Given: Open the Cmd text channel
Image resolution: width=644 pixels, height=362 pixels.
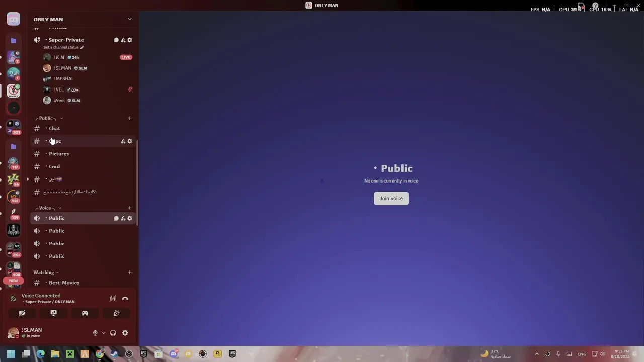Looking at the screenshot, I should (54, 166).
